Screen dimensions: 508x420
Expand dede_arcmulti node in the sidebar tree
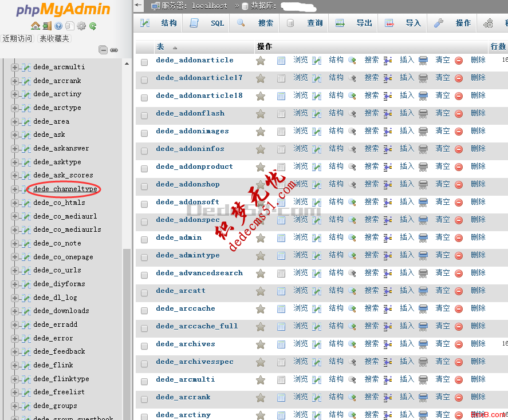tap(14, 68)
